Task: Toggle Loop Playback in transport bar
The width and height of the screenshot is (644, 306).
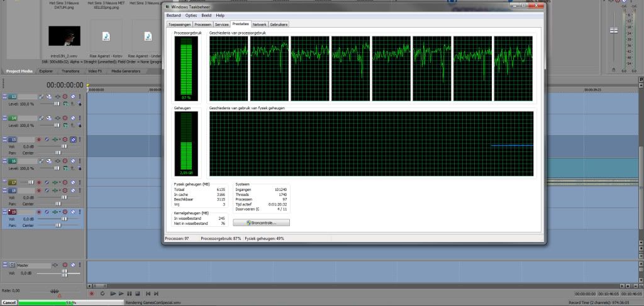Action: pos(103,293)
